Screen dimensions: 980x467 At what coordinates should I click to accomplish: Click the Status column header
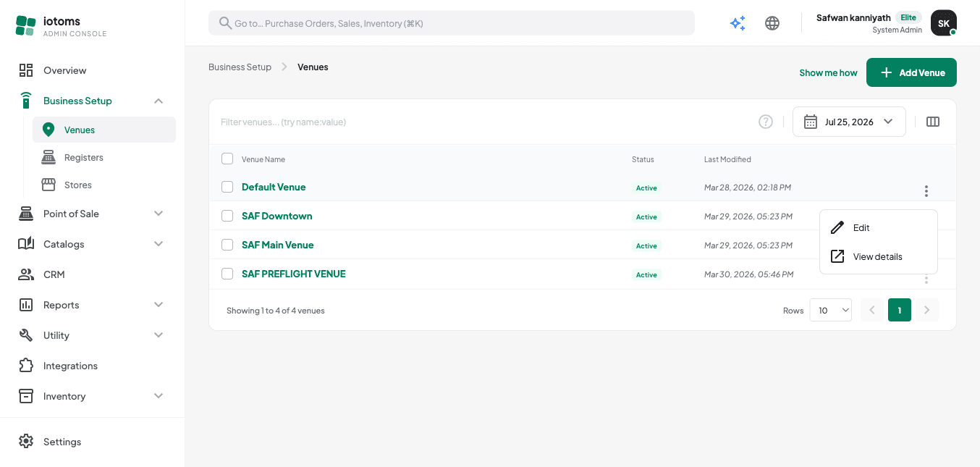point(643,159)
